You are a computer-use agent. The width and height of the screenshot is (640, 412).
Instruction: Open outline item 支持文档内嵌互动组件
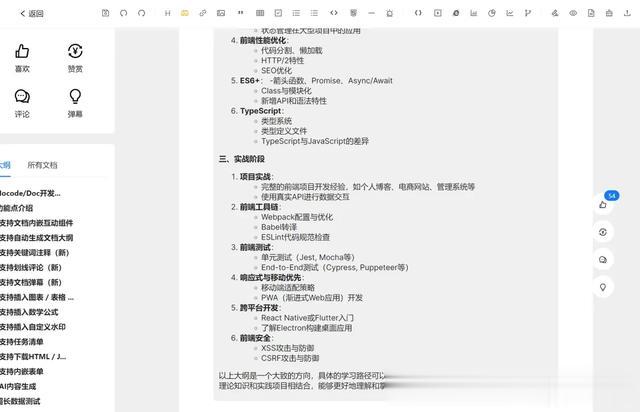(36, 223)
